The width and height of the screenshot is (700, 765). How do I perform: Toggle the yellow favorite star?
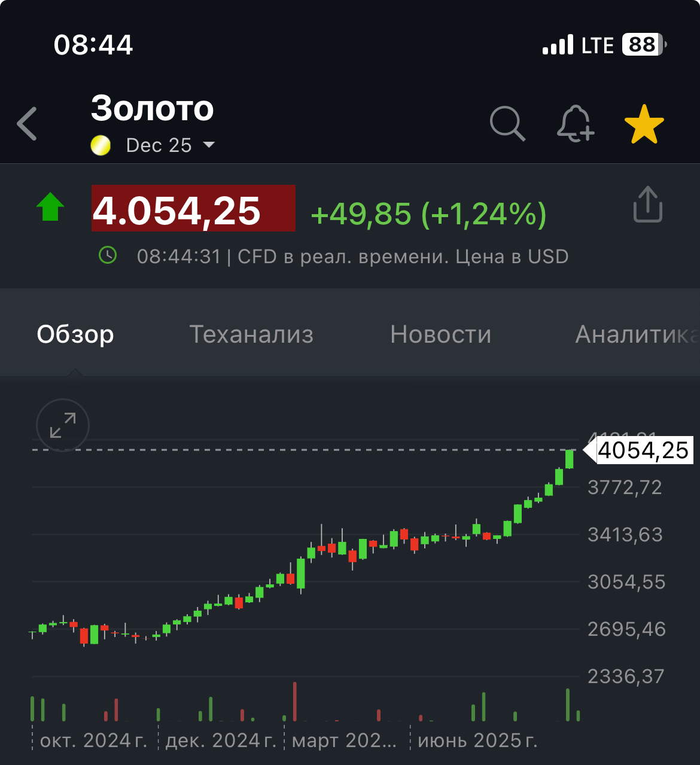click(x=644, y=124)
